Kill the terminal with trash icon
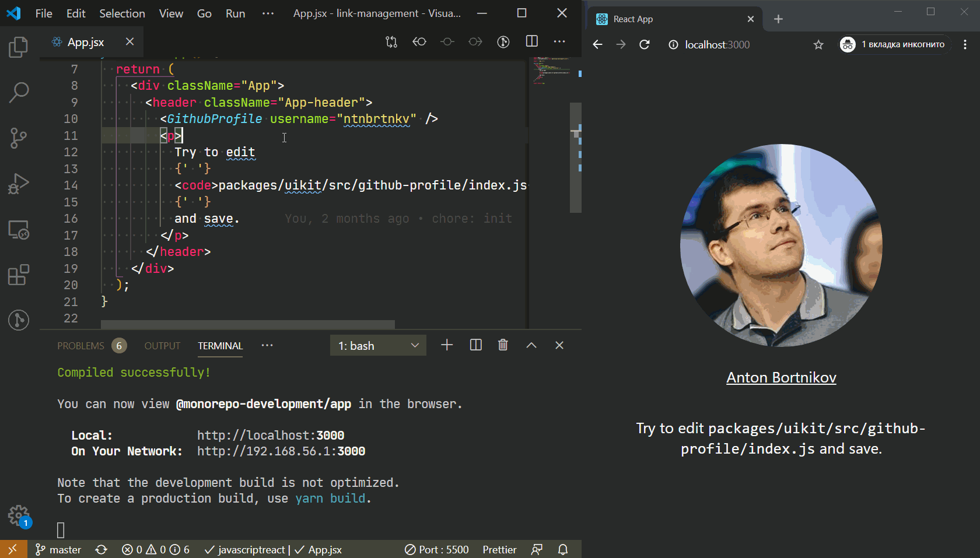 (503, 345)
